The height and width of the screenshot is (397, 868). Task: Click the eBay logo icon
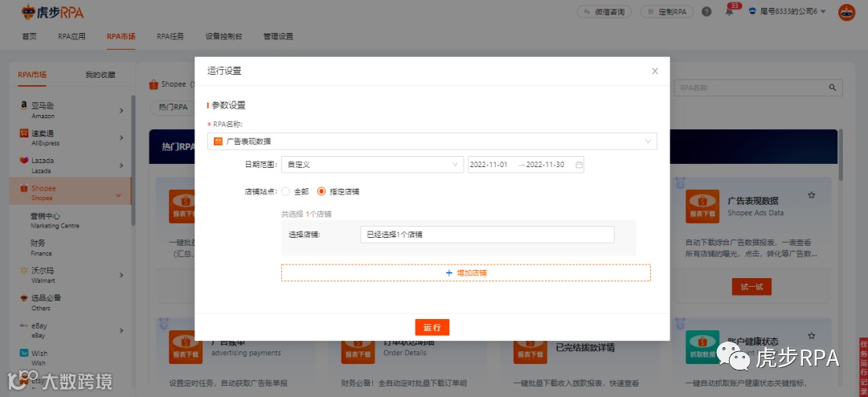click(24, 325)
